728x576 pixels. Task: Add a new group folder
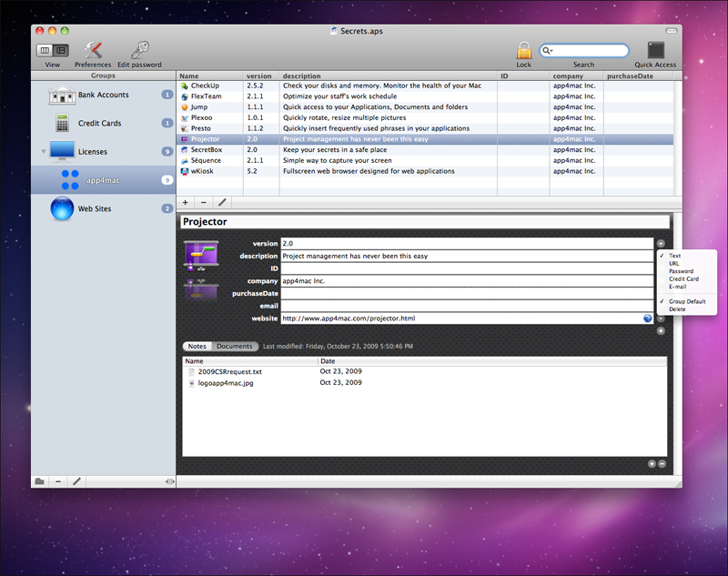39,481
